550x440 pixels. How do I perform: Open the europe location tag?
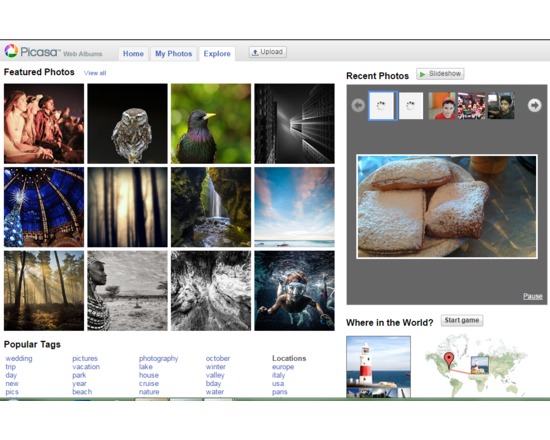pyautogui.click(x=283, y=367)
